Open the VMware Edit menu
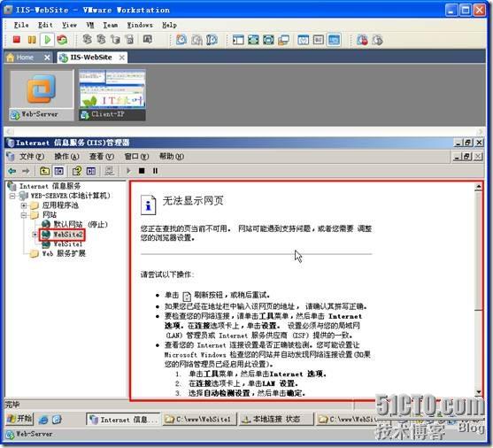This screenshot has width=493, height=448. click(x=45, y=25)
